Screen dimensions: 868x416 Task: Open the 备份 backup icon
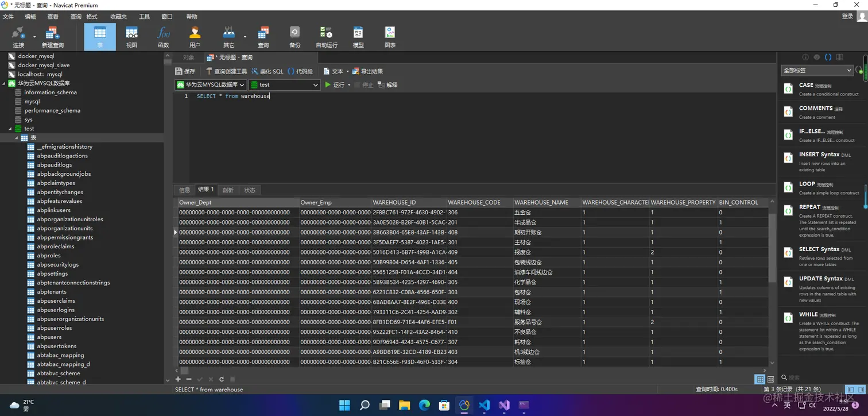click(294, 37)
